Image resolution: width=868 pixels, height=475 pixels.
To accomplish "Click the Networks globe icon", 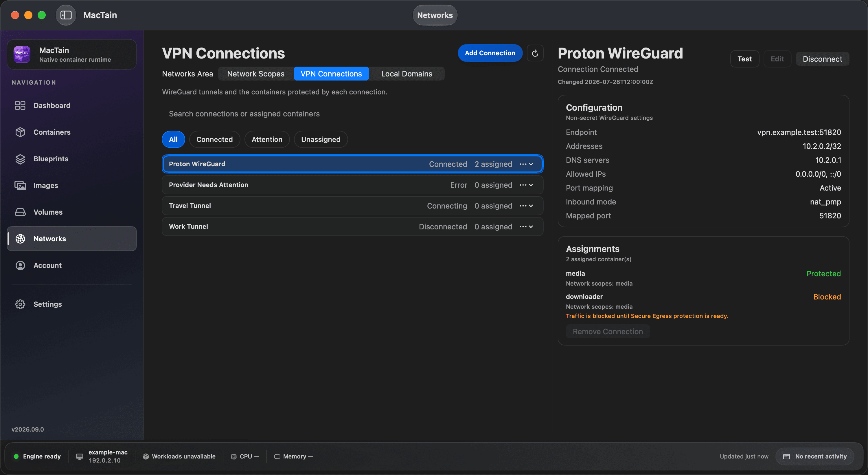I will (20, 239).
